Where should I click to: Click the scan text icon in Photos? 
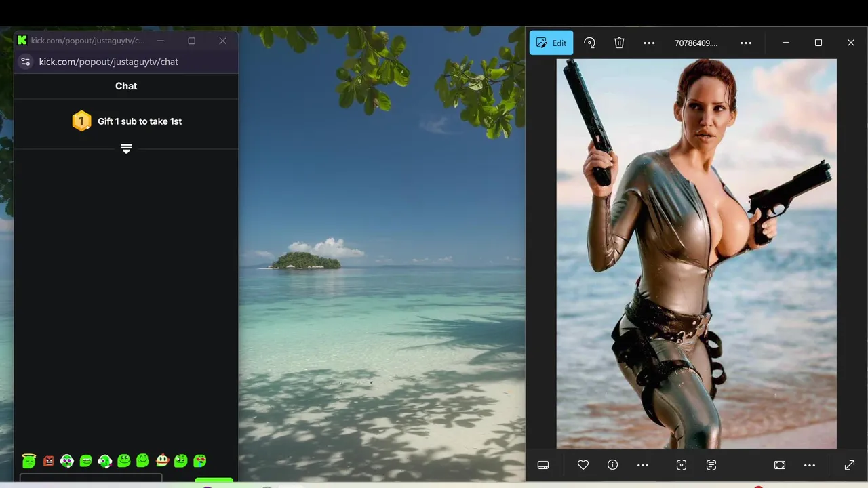click(x=711, y=465)
